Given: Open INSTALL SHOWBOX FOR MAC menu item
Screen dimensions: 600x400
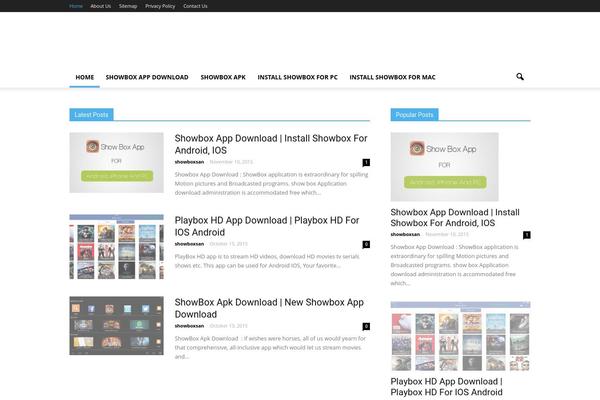Looking at the screenshot, I should tap(392, 77).
